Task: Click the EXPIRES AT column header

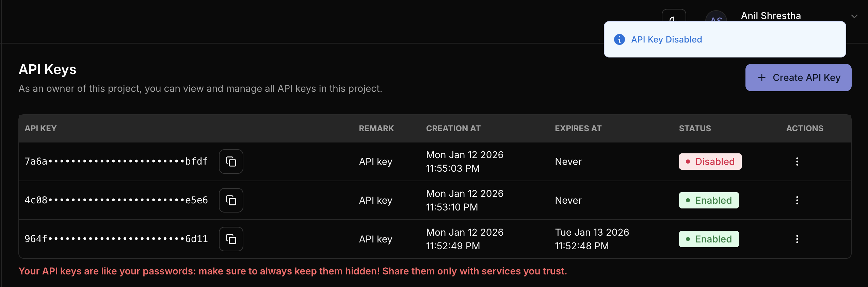Action: point(578,129)
